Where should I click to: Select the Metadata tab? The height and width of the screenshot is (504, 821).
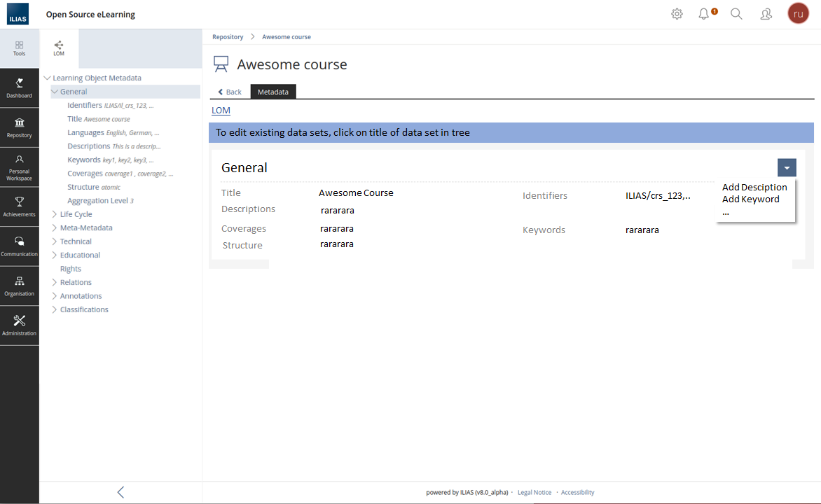[273, 92]
